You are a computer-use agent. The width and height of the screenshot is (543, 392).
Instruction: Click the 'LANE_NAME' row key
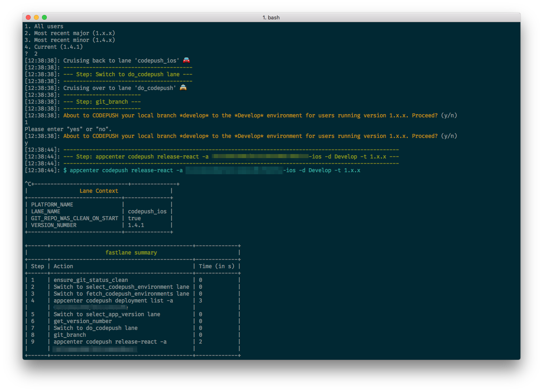pos(46,211)
